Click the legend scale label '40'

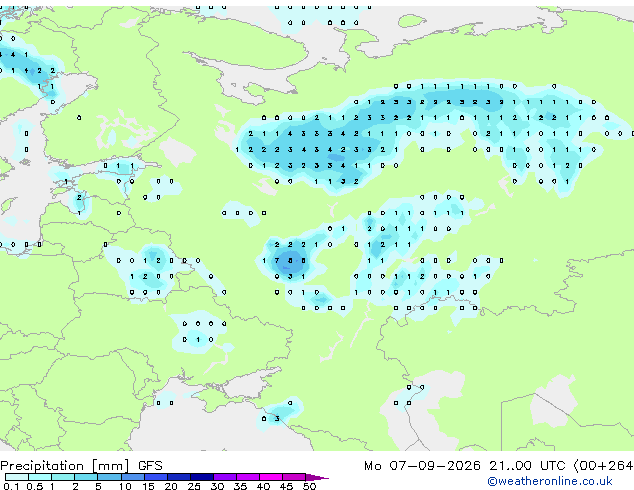click(263, 486)
